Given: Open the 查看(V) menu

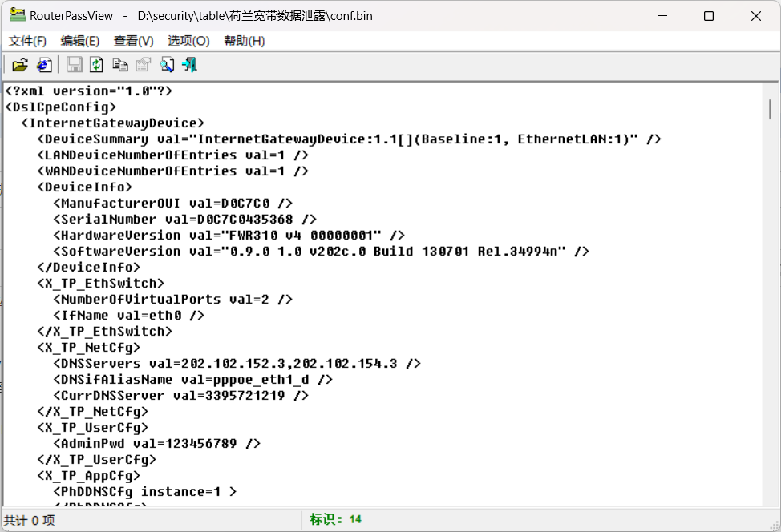Looking at the screenshot, I should 133,41.
